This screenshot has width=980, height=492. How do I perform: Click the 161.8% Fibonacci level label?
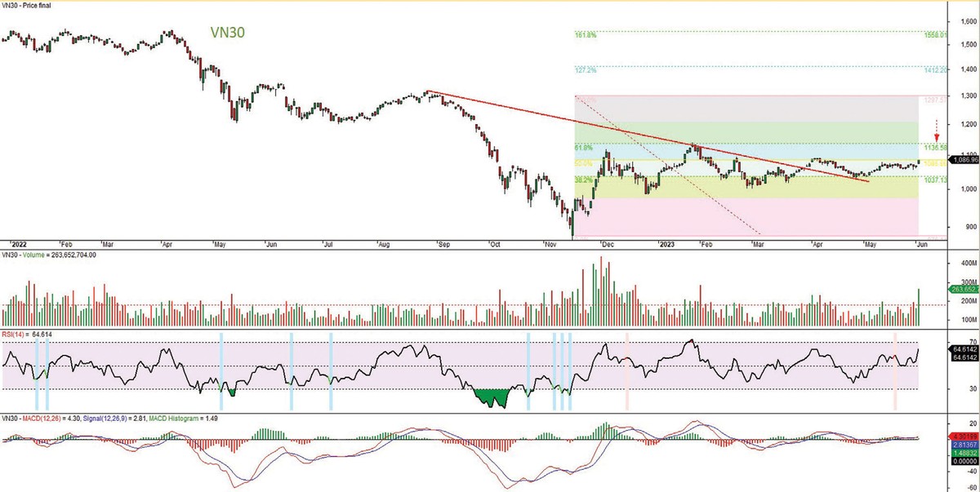click(585, 35)
